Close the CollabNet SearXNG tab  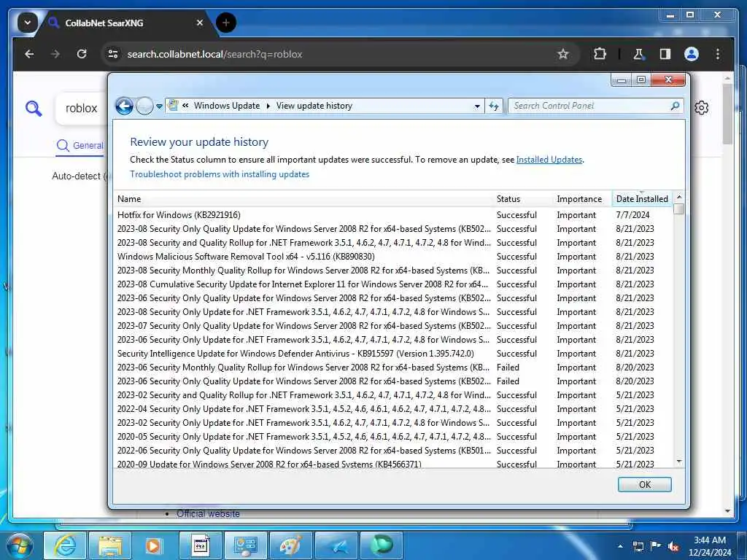(x=200, y=23)
